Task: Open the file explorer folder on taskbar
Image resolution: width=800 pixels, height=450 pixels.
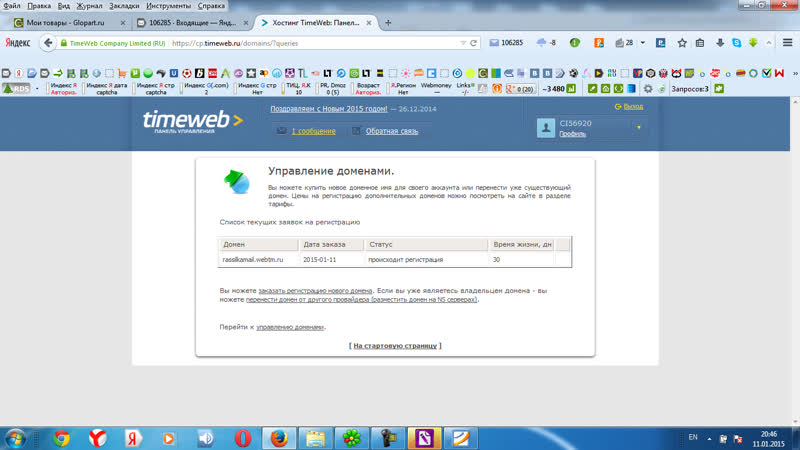Action: tap(315, 438)
